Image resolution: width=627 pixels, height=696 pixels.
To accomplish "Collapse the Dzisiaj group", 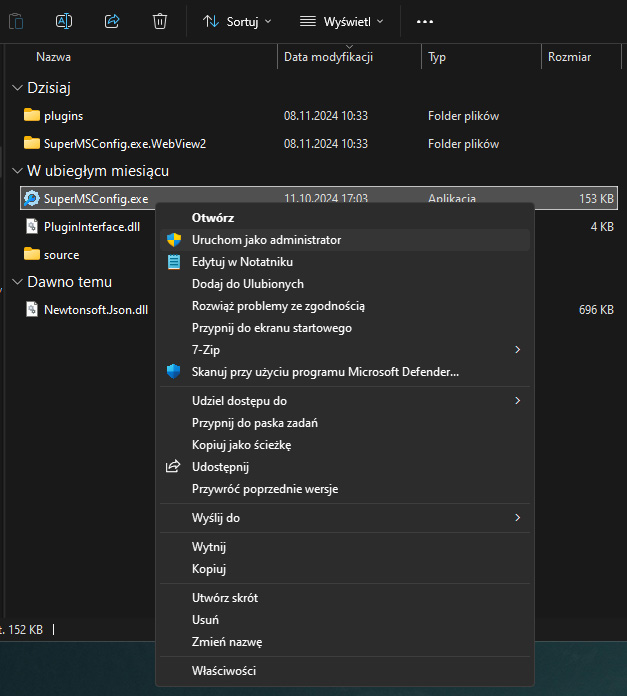I will (17, 88).
